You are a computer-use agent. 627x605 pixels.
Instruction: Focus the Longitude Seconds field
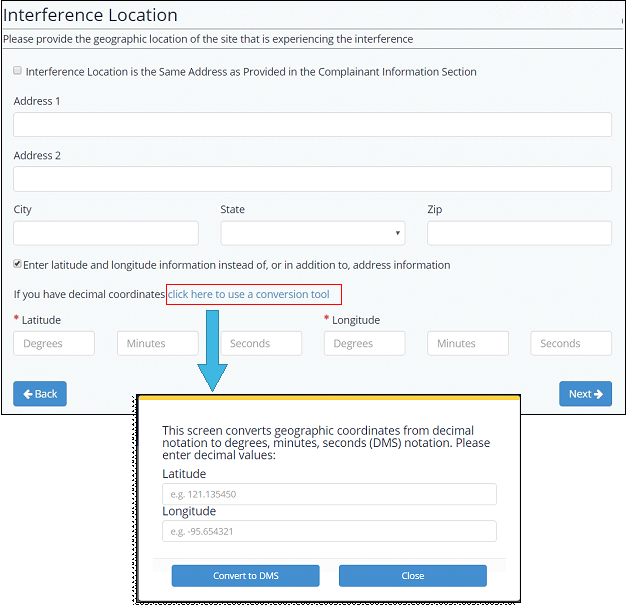(x=570, y=343)
